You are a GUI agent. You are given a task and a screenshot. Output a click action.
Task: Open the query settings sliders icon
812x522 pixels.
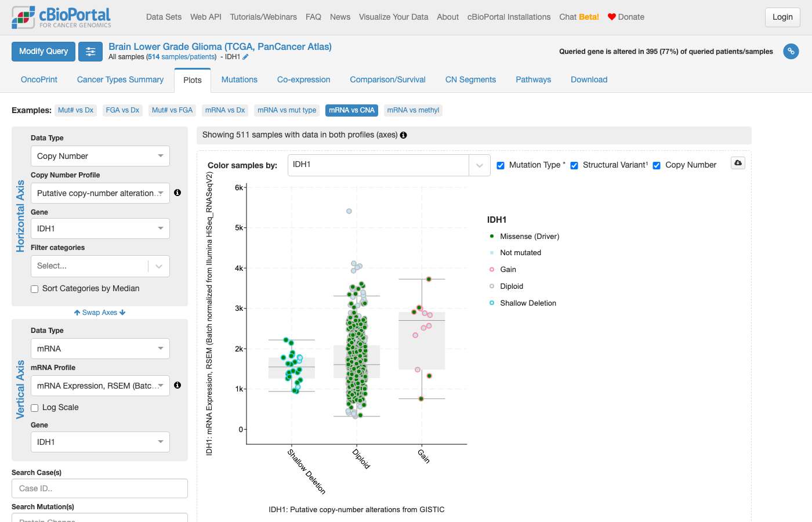(90, 52)
